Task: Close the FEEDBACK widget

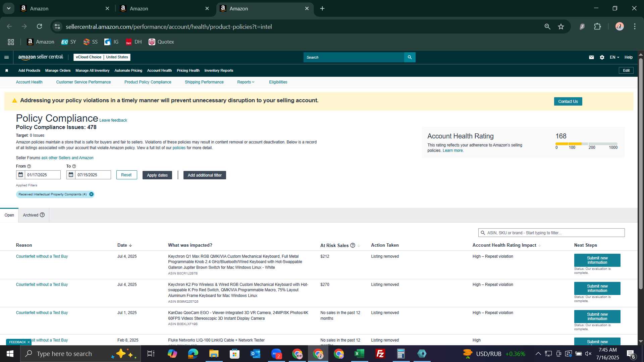Action: (29, 342)
